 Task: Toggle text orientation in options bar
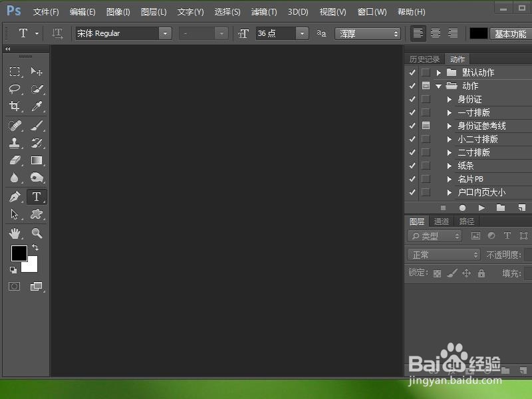click(57, 34)
